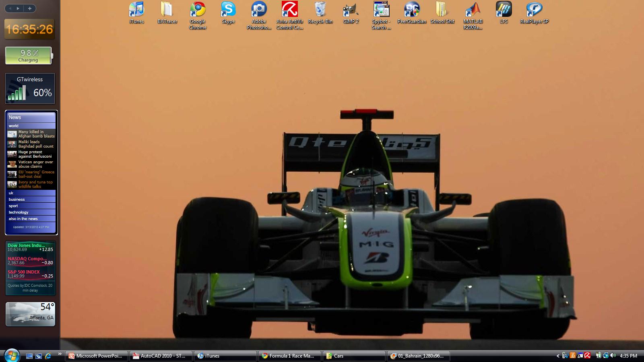Open 'Huge protest against Berlusconi' headline
Image resolution: width=644 pixels, height=362 pixels.
[x=35, y=154]
